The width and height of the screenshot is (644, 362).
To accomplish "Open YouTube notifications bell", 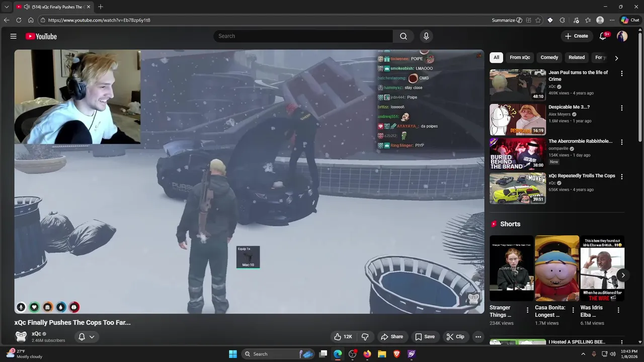I will pos(603,36).
